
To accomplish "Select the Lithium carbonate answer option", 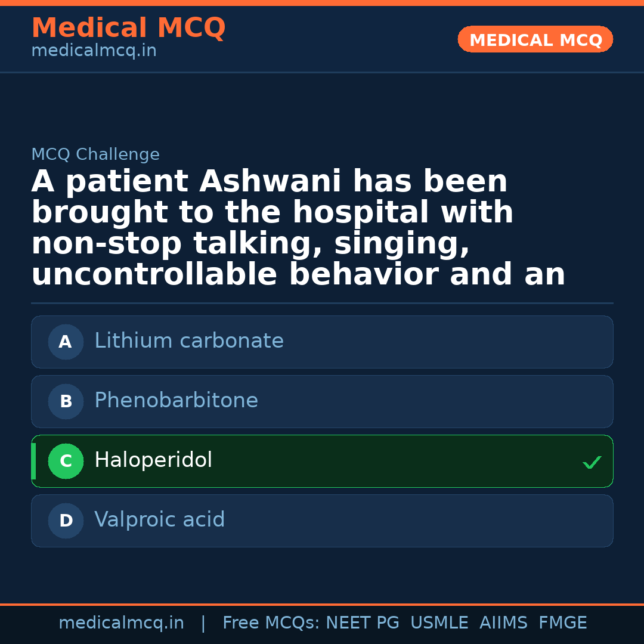I will click(322, 342).
